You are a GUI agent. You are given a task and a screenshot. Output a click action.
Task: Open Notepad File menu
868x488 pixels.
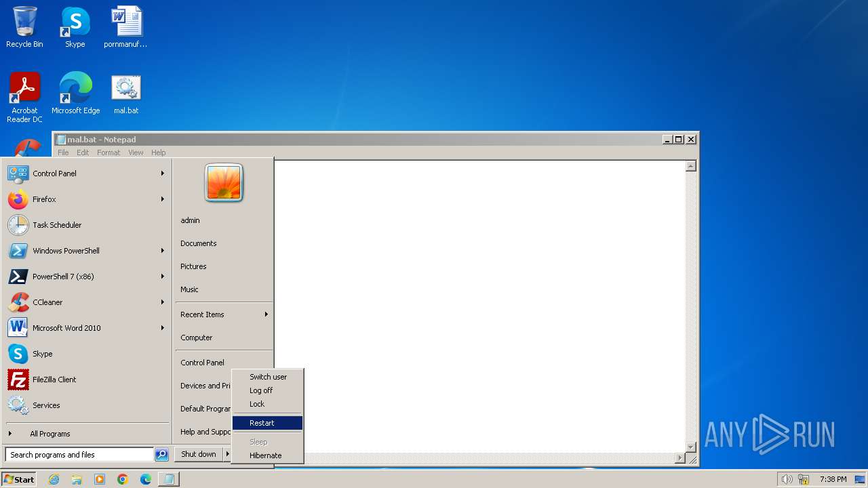pyautogui.click(x=63, y=152)
